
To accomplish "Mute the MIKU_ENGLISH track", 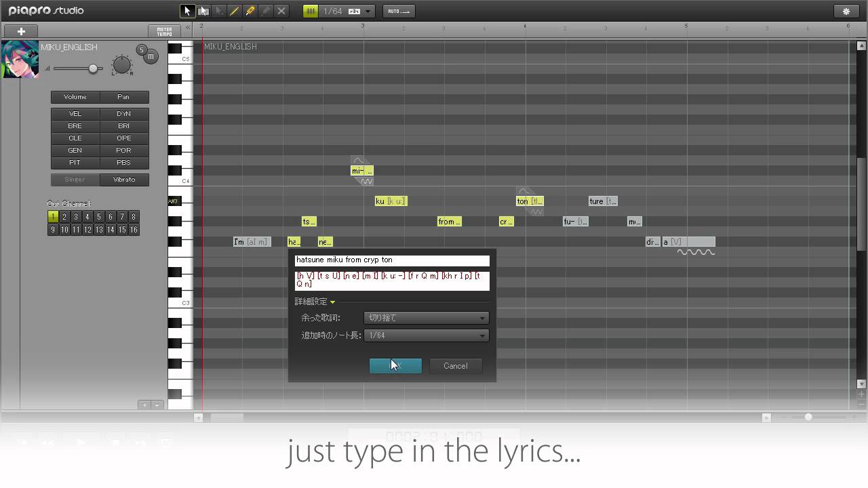I will pyautogui.click(x=151, y=57).
